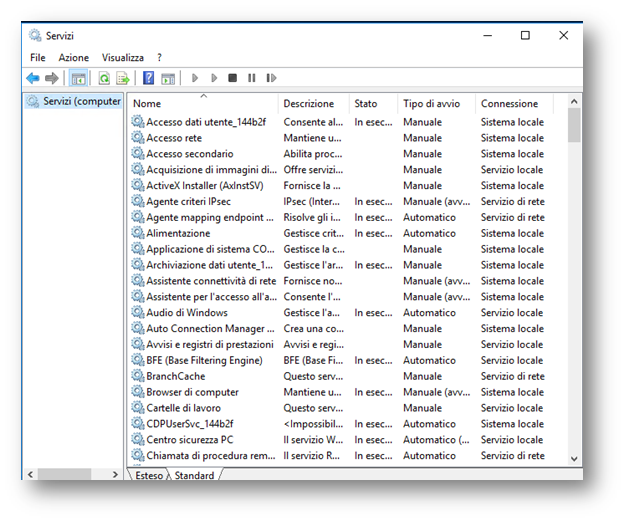Screen dimensions: 625x522
Task: Switch to the Esteso tab
Action: [x=149, y=475]
